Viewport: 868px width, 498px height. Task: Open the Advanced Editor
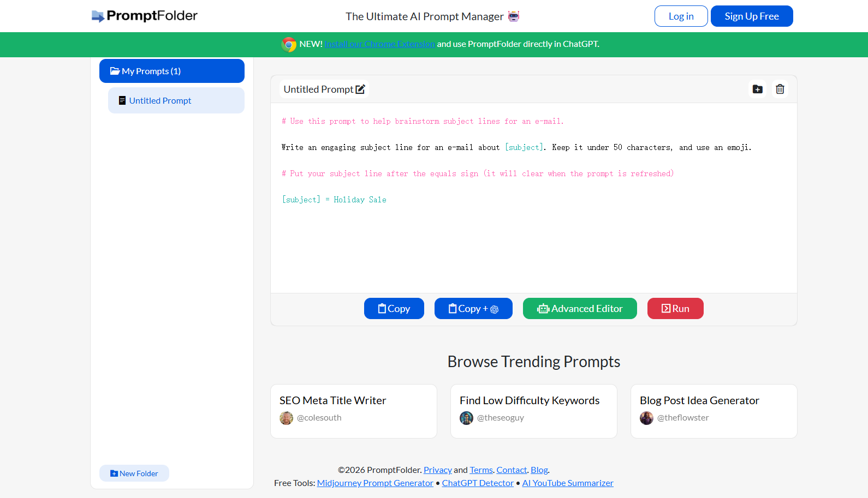point(580,309)
